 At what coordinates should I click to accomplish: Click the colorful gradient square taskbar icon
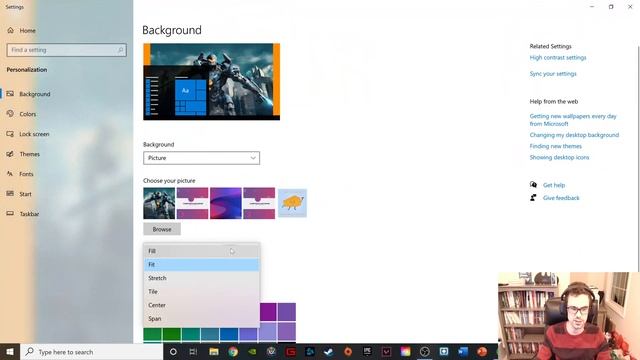coord(405,351)
